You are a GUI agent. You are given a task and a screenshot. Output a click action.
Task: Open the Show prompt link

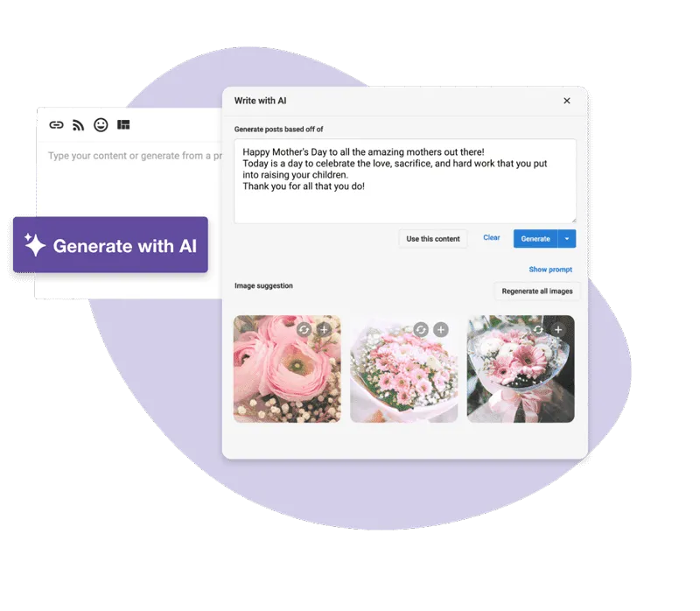click(x=550, y=270)
